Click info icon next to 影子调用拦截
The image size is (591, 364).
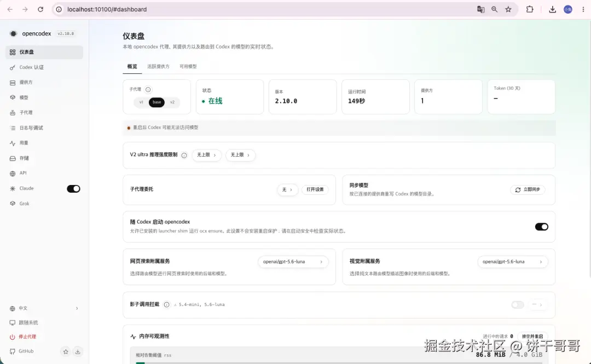pyautogui.click(x=166, y=304)
